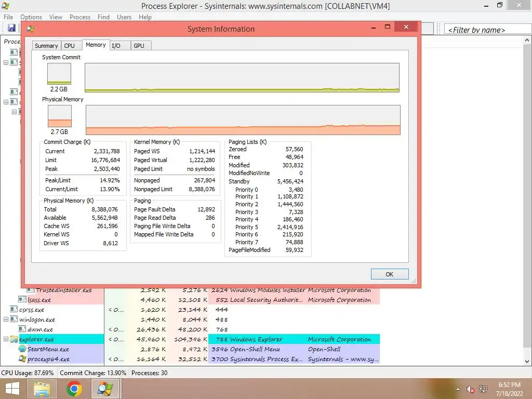Open the View menu
This screenshot has width=532, height=399.
pyautogui.click(x=56, y=17)
